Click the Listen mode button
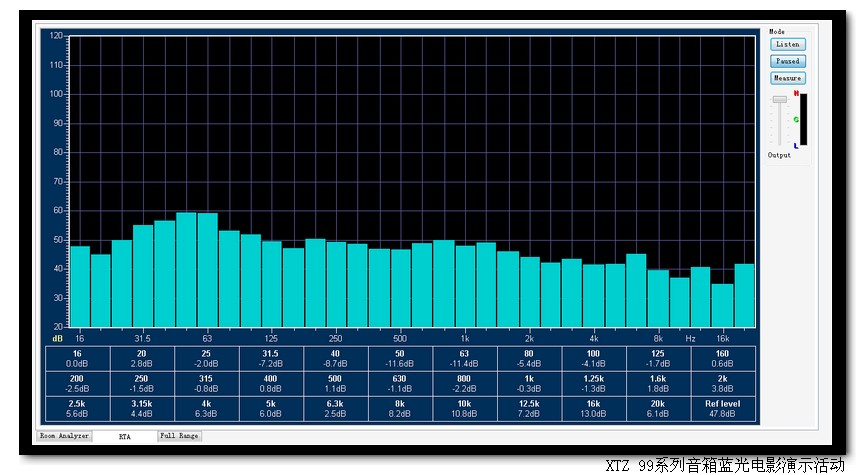Image resolution: width=865 pixels, height=475 pixels. click(788, 44)
